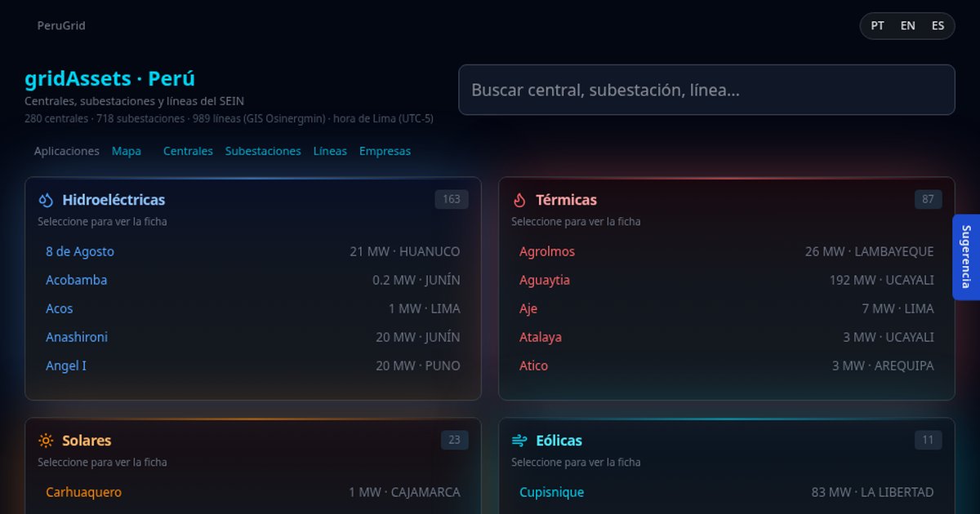
Task: Click the Aplicaciones navigation label
Action: tap(67, 151)
